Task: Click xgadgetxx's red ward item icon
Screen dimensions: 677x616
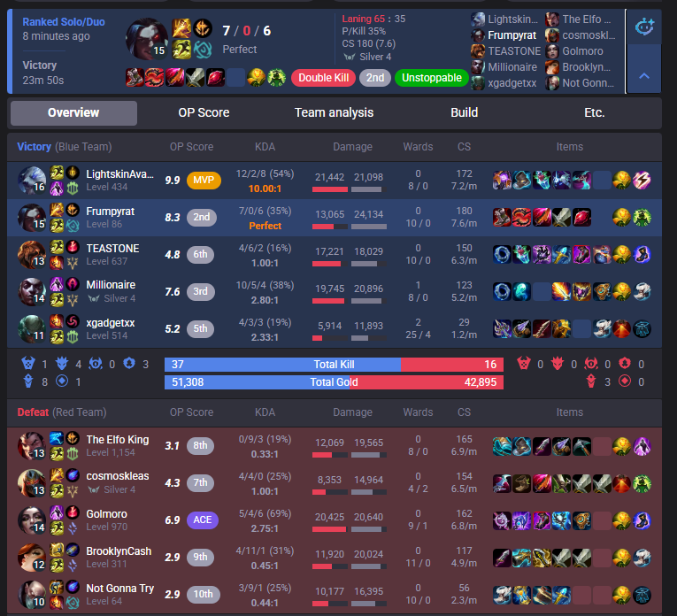Action: 622,329
